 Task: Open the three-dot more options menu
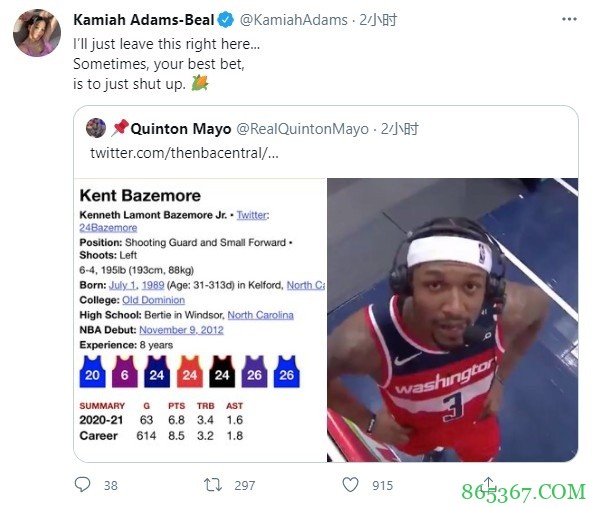(569, 19)
